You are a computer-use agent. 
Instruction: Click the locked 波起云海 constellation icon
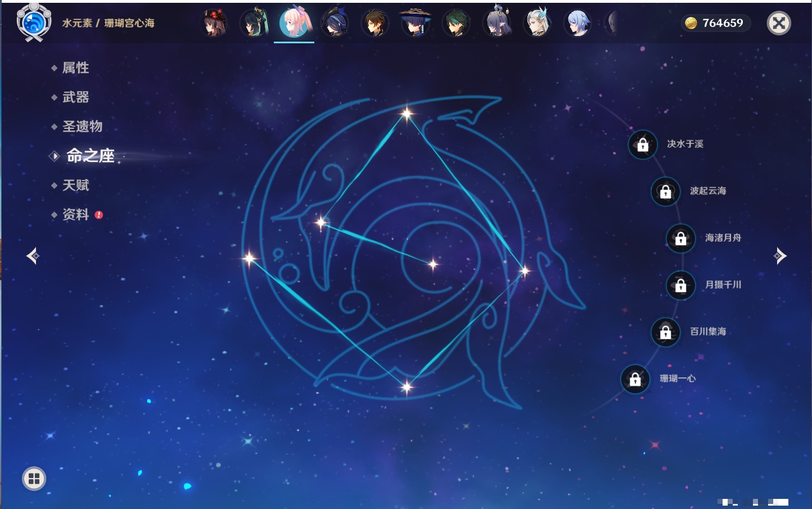665,191
